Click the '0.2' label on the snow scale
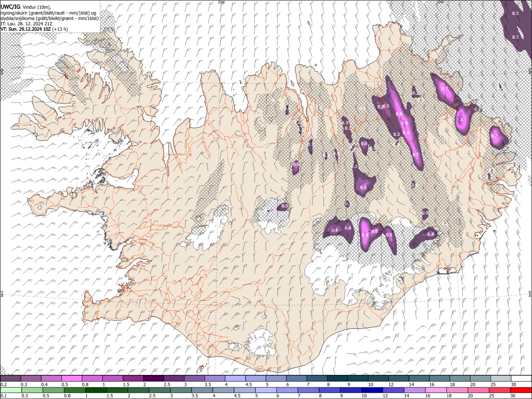This screenshot has width=532, height=399. point(3,384)
